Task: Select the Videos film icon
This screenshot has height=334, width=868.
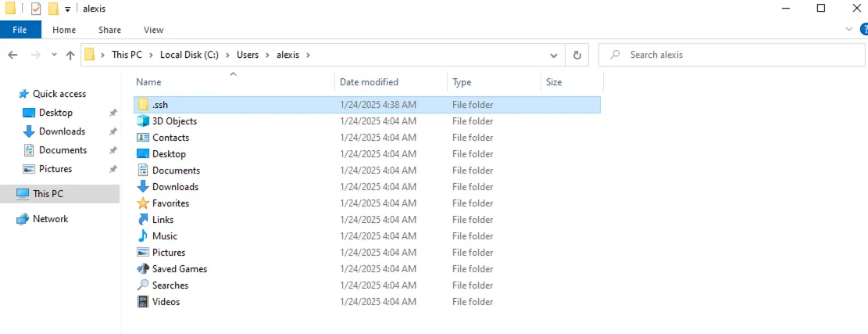Action: [x=144, y=302]
